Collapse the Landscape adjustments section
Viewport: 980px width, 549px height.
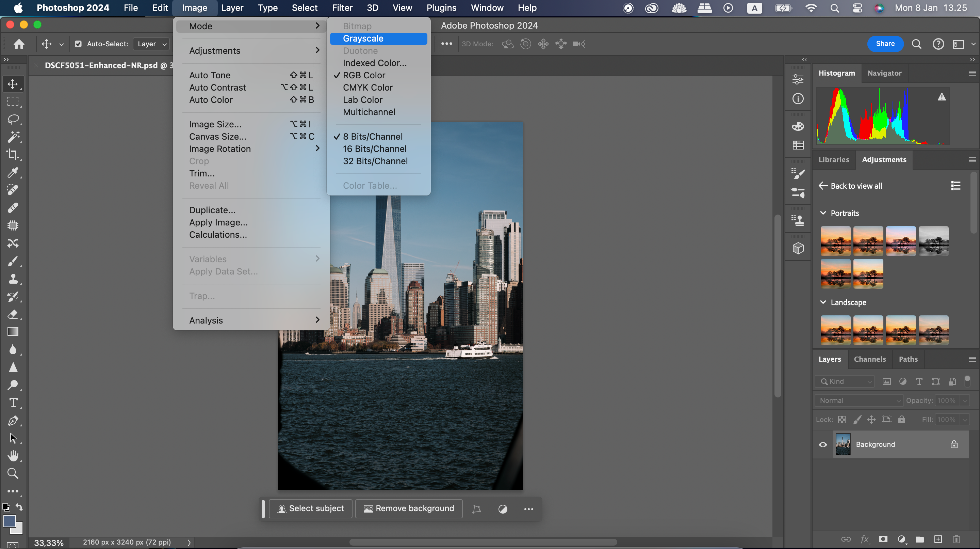point(823,302)
